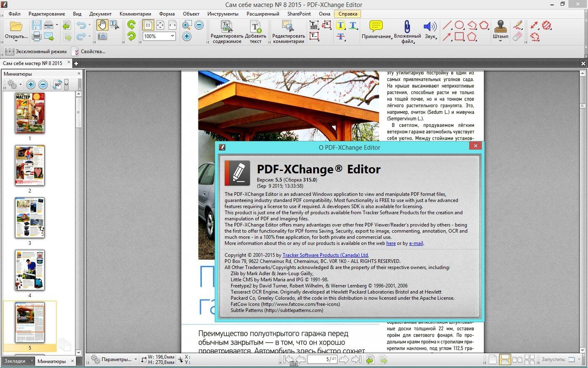The width and height of the screenshot is (588, 368).
Task: Click the Open (Открыть) folder icon
Action: (x=16, y=27)
